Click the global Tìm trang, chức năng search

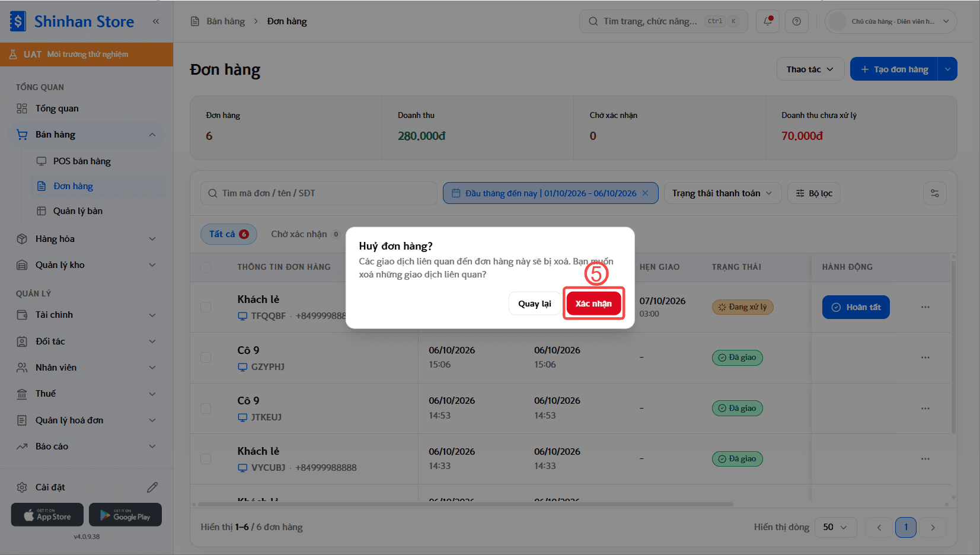[663, 21]
